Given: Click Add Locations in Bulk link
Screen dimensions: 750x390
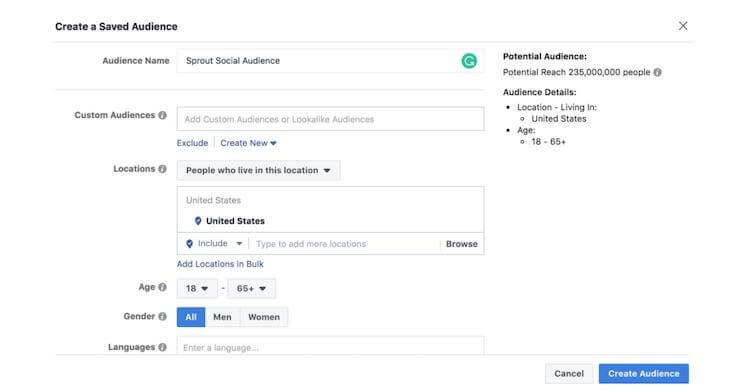Looking at the screenshot, I should pyautogui.click(x=220, y=264).
